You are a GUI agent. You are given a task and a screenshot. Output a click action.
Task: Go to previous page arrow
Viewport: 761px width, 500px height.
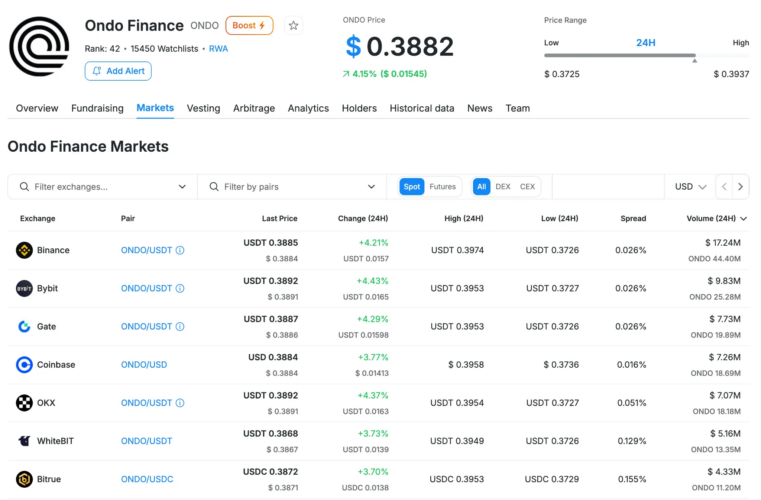tap(724, 186)
